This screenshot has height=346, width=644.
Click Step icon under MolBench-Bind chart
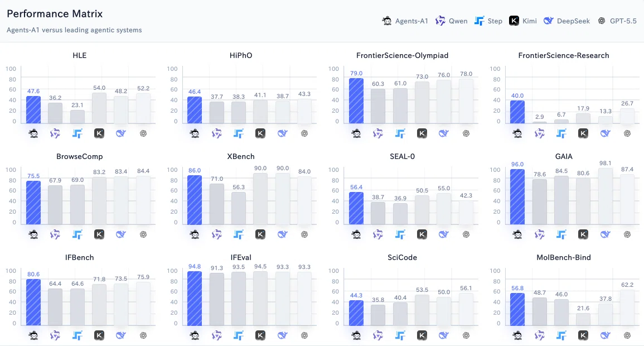tap(561, 335)
